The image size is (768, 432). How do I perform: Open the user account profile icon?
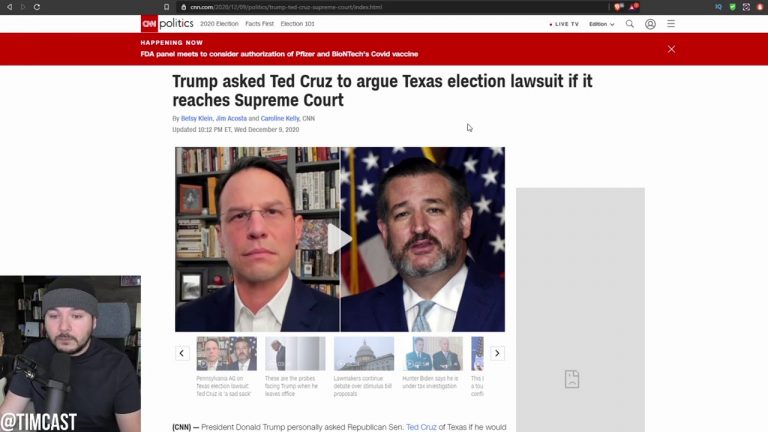(x=650, y=24)
